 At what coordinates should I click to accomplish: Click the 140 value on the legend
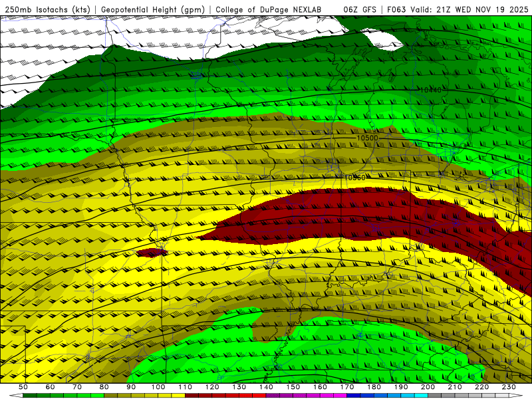[x=266, y=387]
